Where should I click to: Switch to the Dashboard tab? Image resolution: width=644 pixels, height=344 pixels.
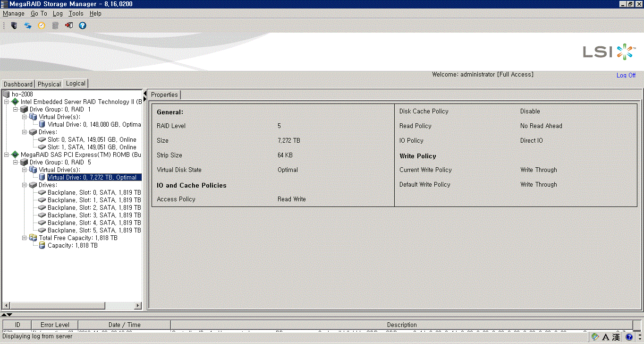(x=18, y=84)
